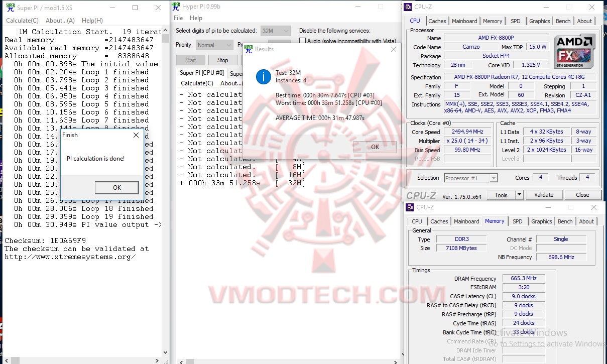Open Bench tab in CPU-Z processor window
The height and width of the screenshot is (364, 607).
(563, 21)
